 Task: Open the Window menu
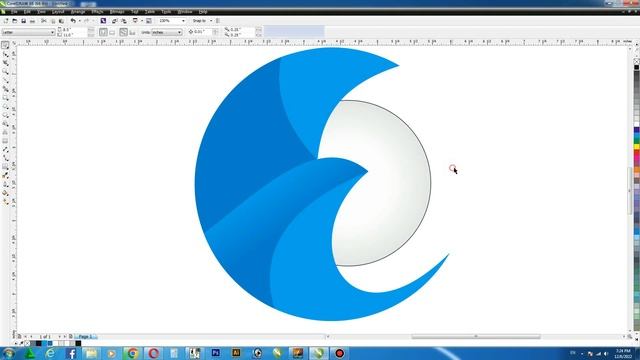[185, 12]
